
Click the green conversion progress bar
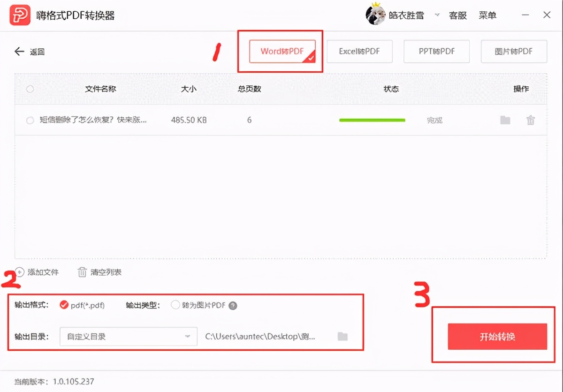click(372, 120)
